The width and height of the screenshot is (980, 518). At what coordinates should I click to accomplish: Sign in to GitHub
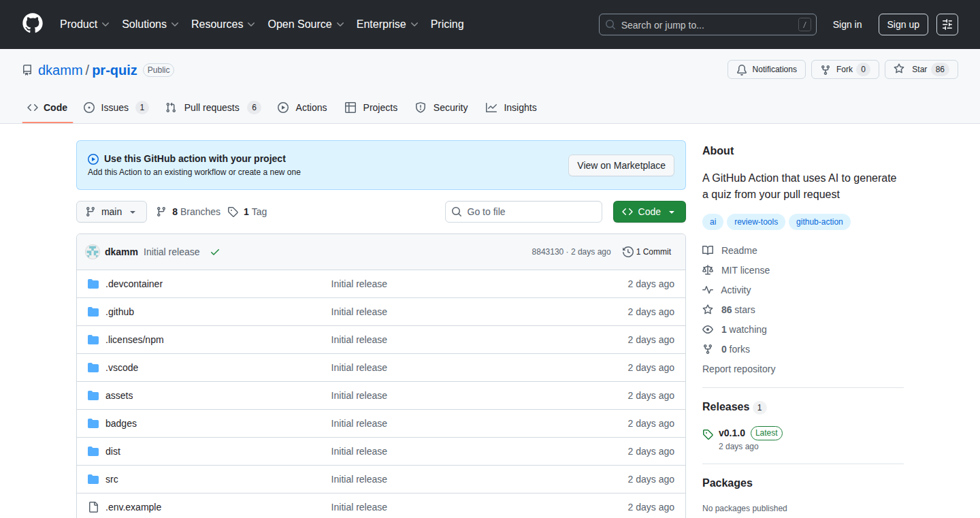[x=847, y=25]
